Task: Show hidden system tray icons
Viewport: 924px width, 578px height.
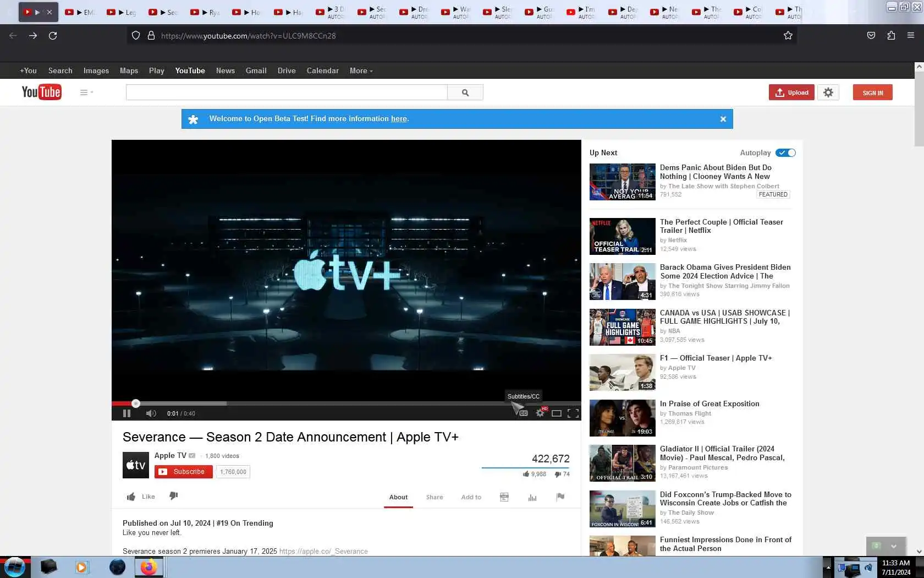Action: (x=828, y=567)
